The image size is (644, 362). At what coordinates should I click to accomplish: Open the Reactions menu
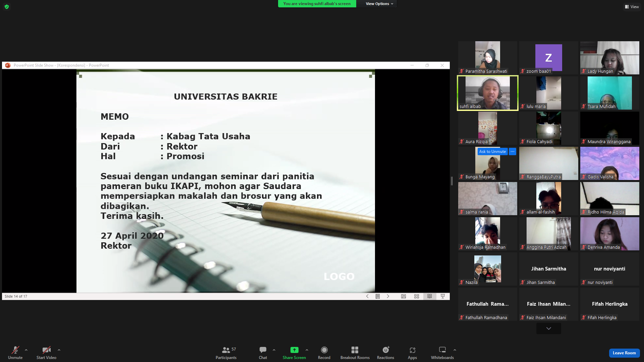386,353
